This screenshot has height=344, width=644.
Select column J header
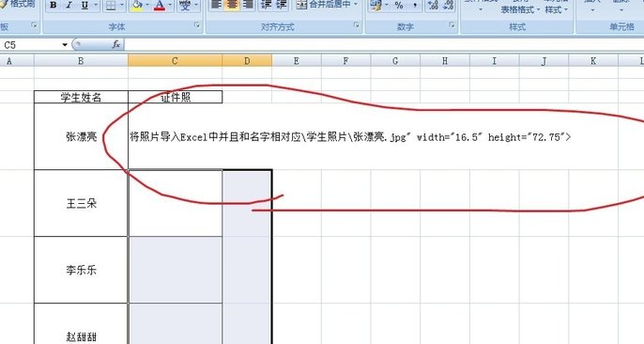[544, 61]
